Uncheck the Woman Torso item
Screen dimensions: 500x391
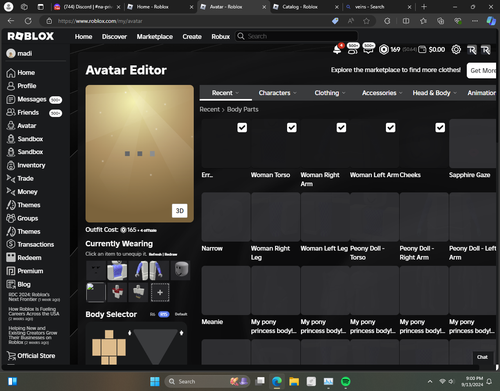(292, 128)
